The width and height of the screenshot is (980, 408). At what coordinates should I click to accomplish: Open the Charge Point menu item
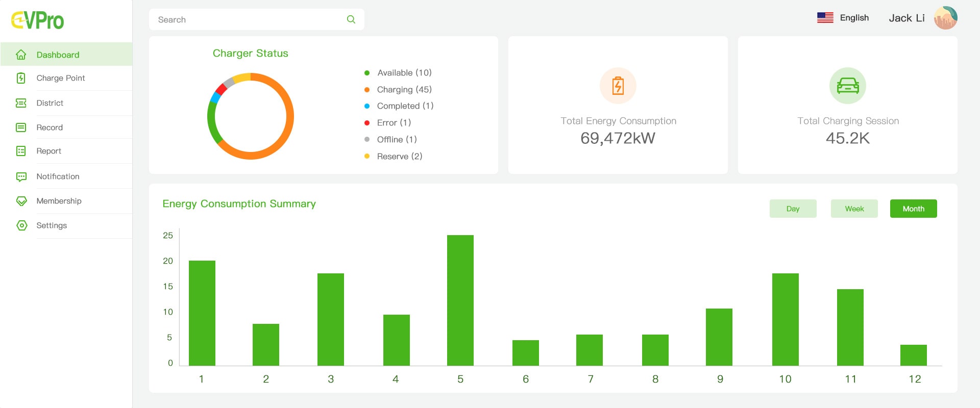(x=66, y=78)
